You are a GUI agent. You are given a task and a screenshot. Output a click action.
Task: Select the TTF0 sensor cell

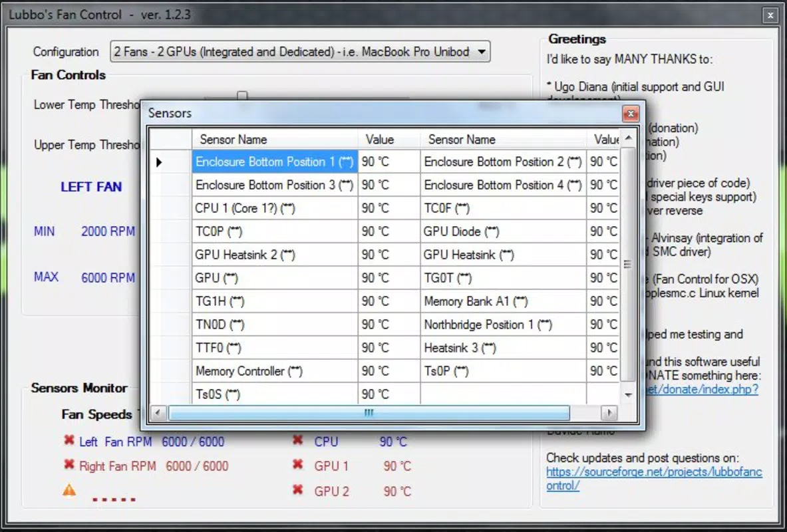pos(275,347)
